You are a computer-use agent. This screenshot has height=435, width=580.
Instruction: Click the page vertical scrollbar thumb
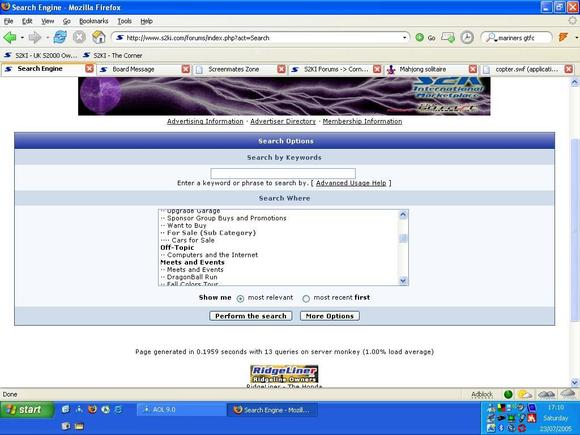[574, 229]
